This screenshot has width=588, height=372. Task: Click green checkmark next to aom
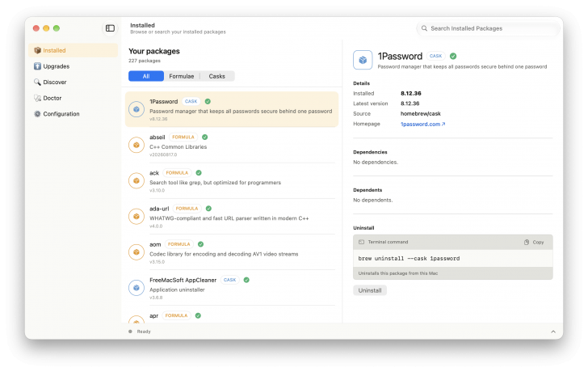click(200, 244)
